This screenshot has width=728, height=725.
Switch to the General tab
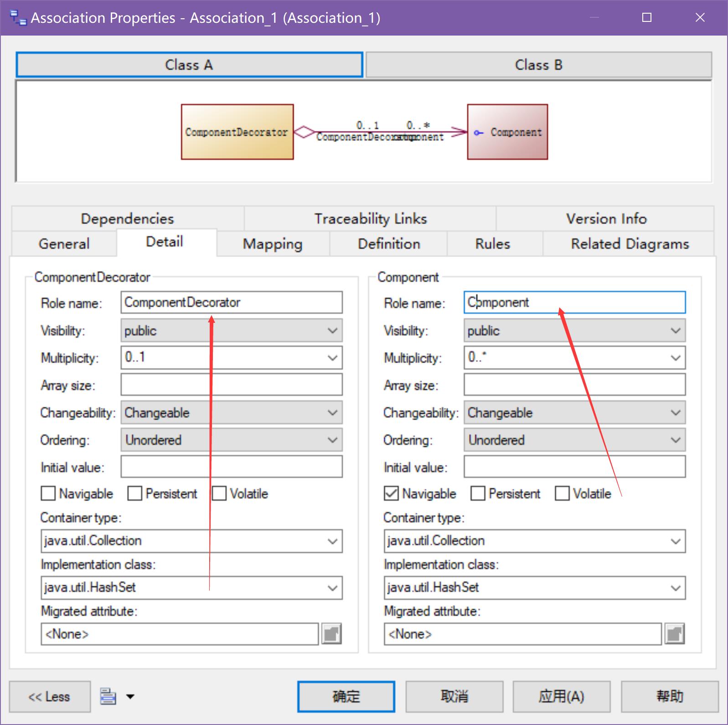[64, 244]
